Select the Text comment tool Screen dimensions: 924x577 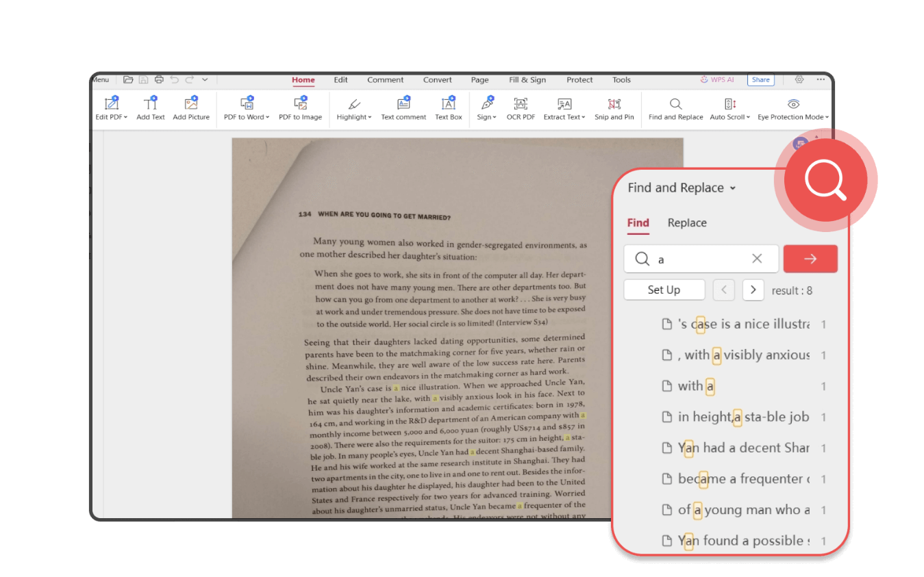403,104
